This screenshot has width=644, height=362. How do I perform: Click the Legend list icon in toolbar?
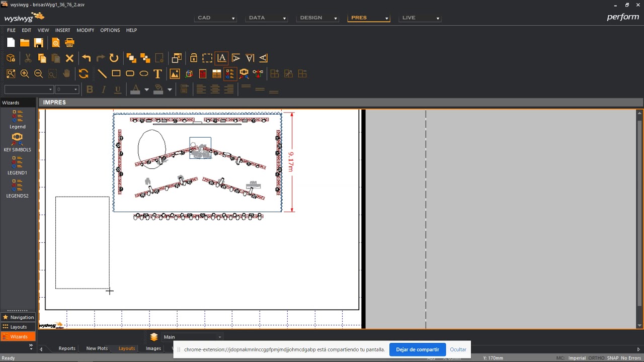click(x=230, y=74)
